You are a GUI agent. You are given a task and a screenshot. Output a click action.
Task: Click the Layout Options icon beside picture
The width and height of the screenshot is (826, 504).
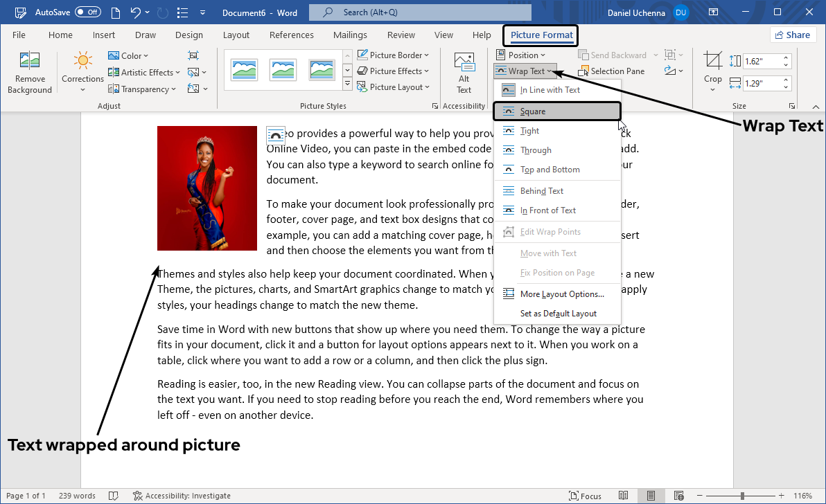point(276,135)
